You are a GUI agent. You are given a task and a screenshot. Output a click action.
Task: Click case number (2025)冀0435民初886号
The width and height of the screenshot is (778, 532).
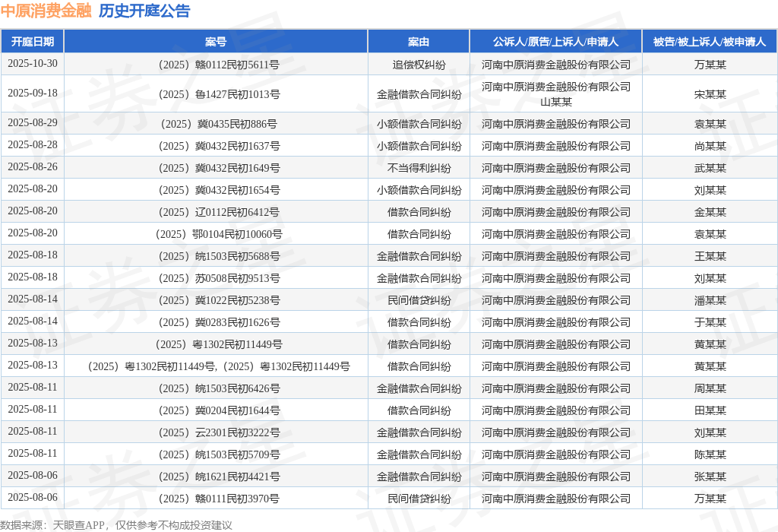(218, 124)
